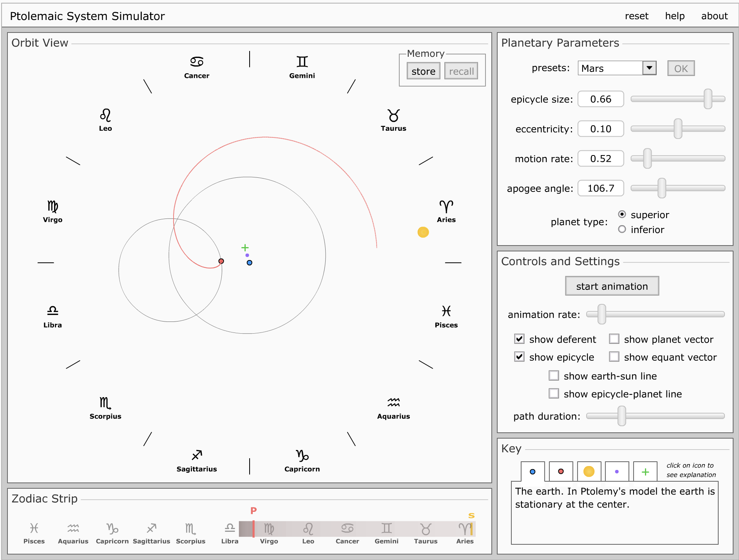Click the epicycle size slider handle
Screen dimensions: 739x560
pyautogui.click(x=708, y=99)
